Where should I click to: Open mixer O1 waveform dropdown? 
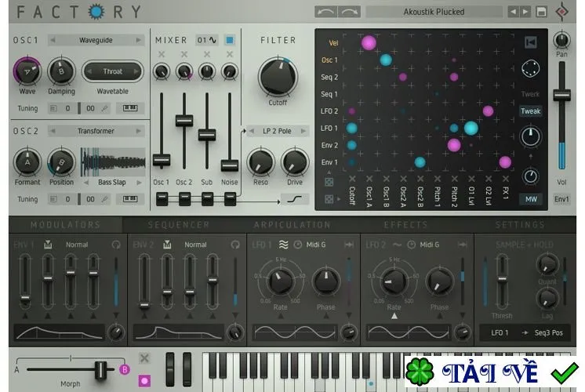click(x=207, y=40)
